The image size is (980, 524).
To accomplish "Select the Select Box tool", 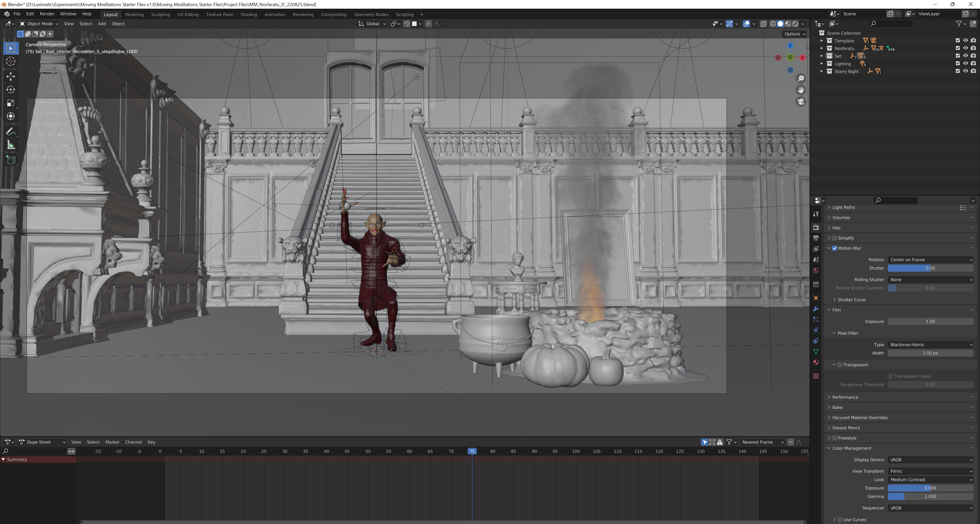I will point(11,48).
